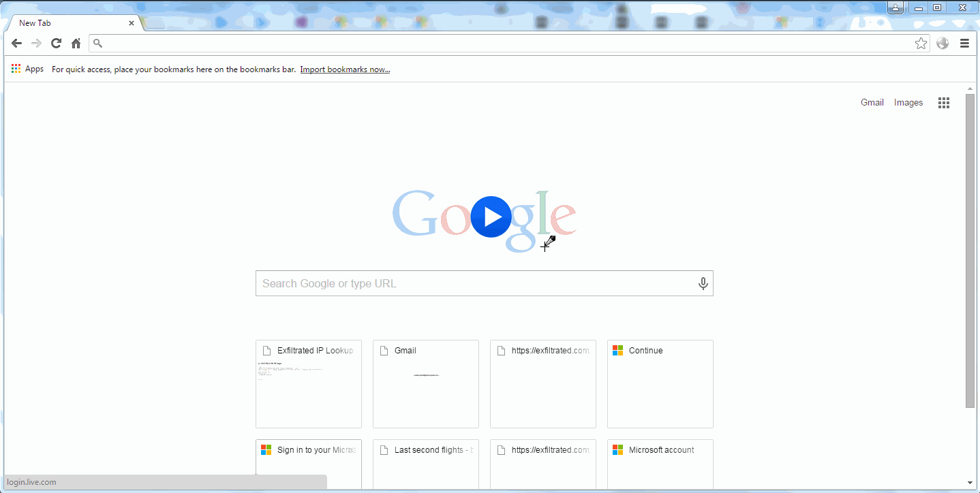980x493 pixels.
Task: Click the browser back arrow
Action: (x=16, y=44)
